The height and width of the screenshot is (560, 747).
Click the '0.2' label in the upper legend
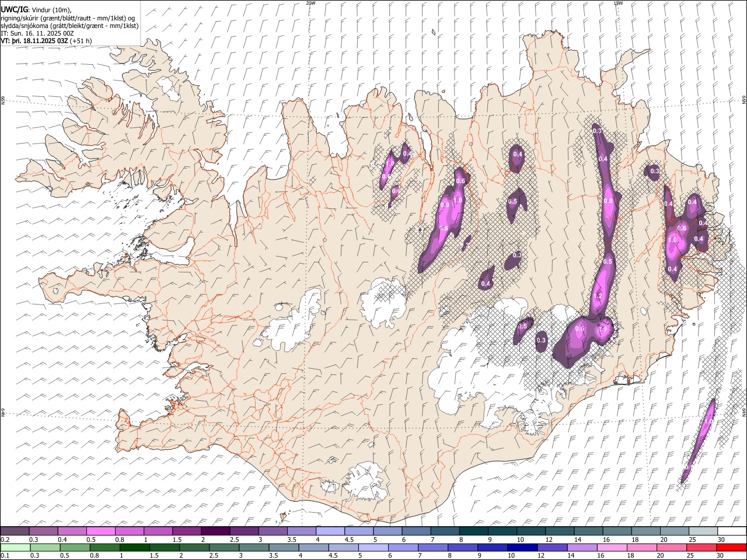[x=4, y=540]
